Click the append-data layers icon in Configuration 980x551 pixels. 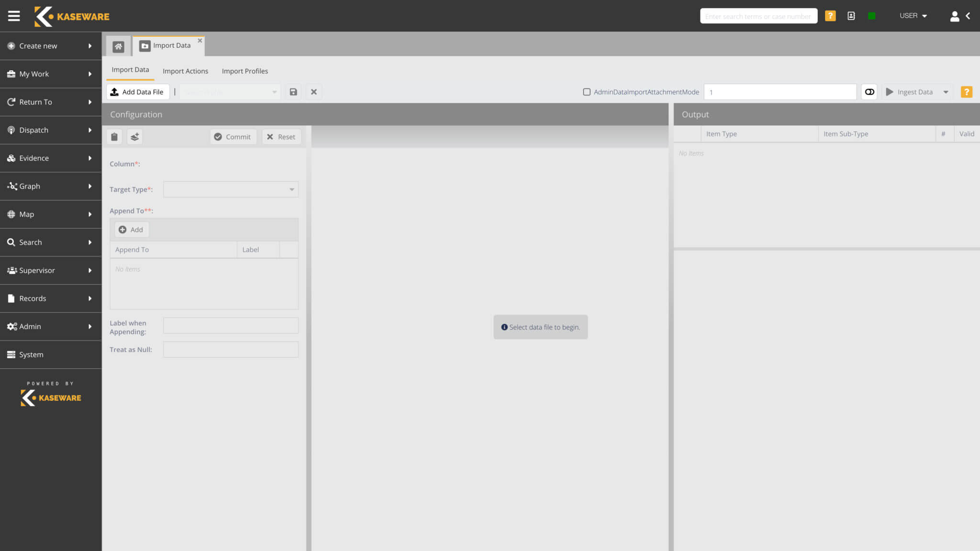(134, 136)
